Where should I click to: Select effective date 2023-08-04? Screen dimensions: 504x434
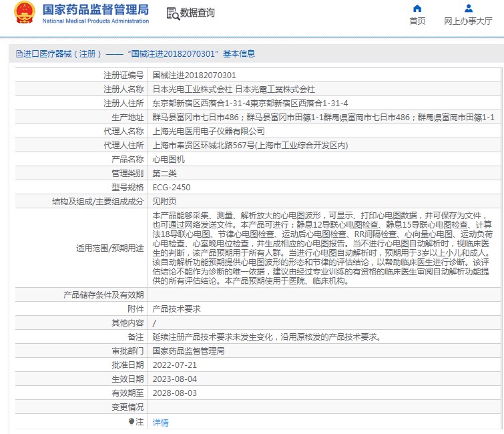174,379
